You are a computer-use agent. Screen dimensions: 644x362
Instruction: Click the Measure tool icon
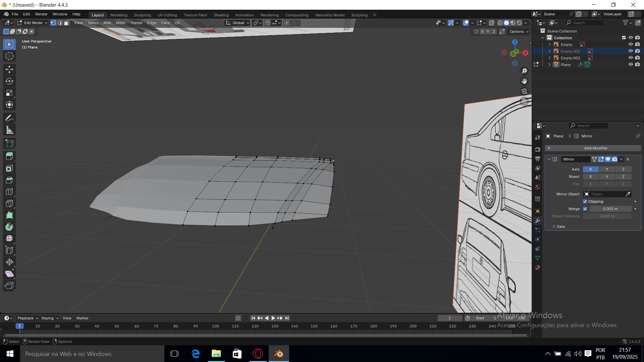click(9, 130)
